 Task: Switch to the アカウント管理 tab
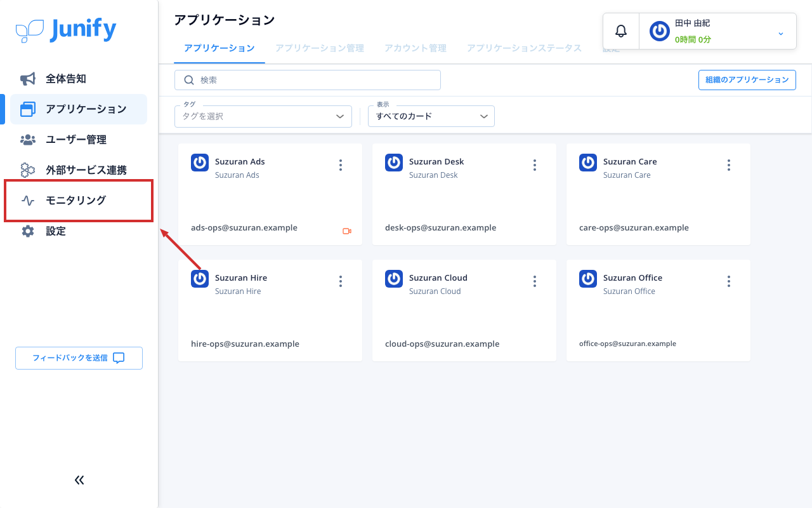[416, 48]
